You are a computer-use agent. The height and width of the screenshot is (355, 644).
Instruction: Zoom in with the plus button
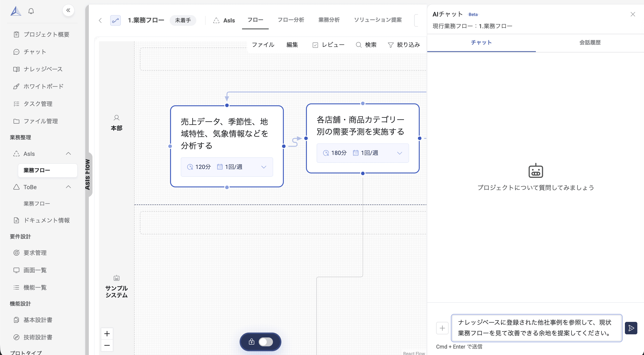(107, 333)
